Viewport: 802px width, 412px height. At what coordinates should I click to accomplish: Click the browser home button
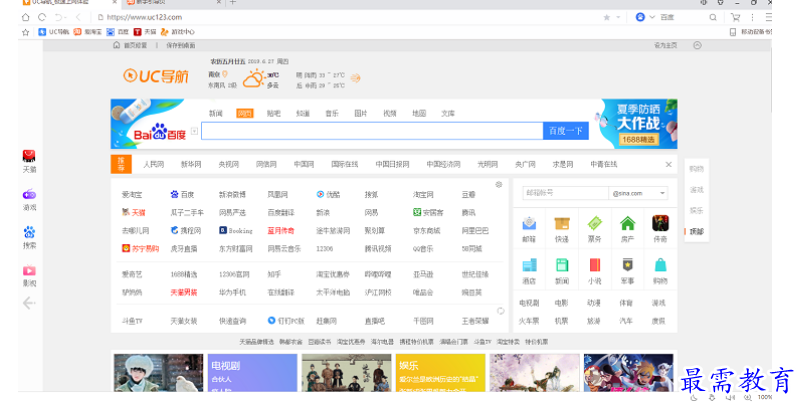coord(26,17)
